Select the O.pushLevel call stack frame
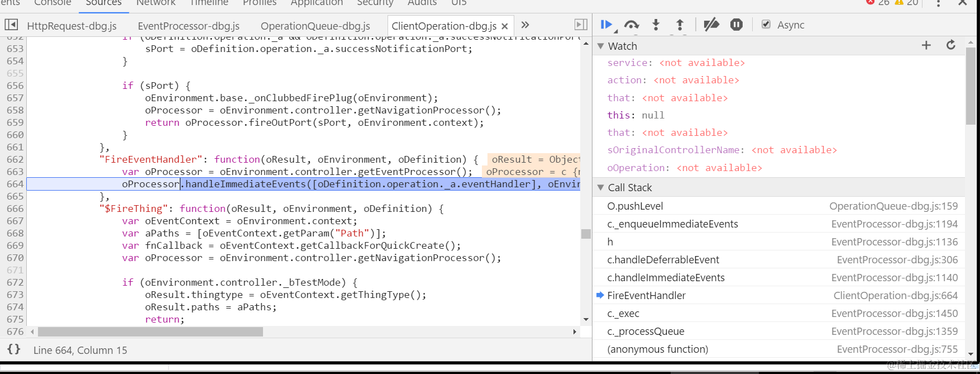 pyautogui.click(x=779, y=206)
